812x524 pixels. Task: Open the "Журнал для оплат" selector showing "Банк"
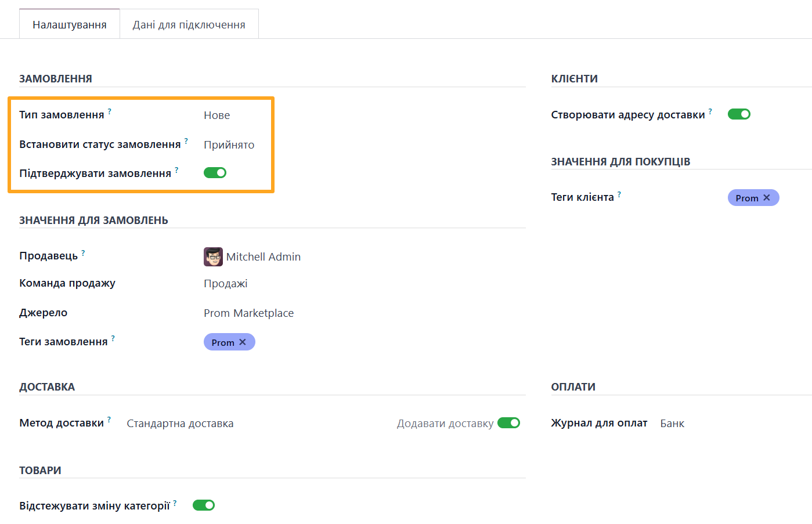[x=672, y=423]
